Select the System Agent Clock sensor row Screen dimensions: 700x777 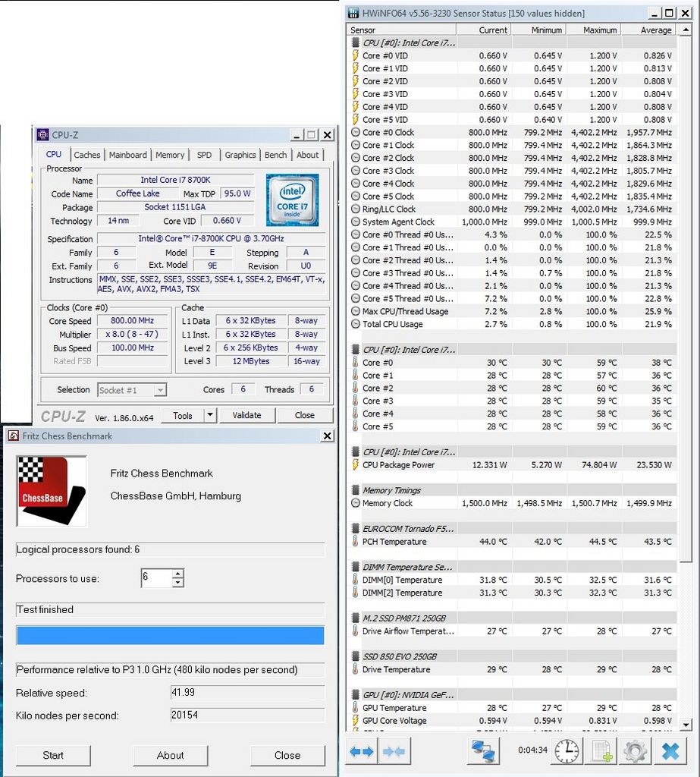click(512, 222)
